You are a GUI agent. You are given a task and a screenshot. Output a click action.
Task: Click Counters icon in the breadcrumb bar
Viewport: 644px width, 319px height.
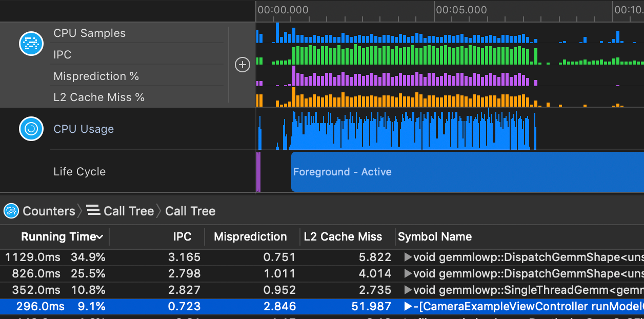11,211
